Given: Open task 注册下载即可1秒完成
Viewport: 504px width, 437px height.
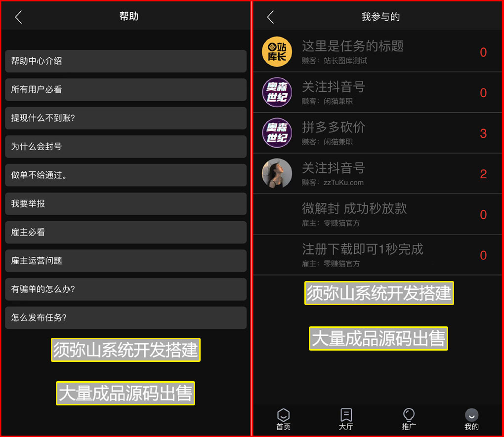Looking at the screenshot, I should [x=378, y=255].
